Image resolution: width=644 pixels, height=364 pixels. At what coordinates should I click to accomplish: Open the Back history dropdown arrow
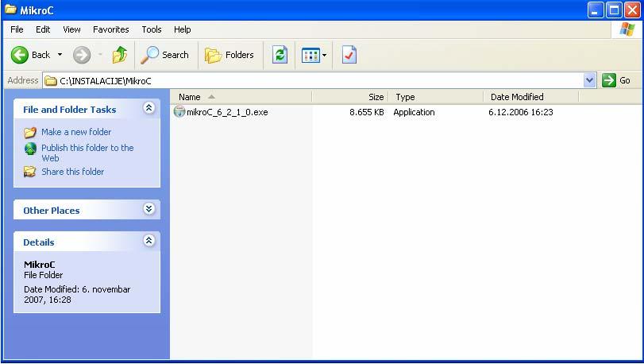[x=60, y=55]
